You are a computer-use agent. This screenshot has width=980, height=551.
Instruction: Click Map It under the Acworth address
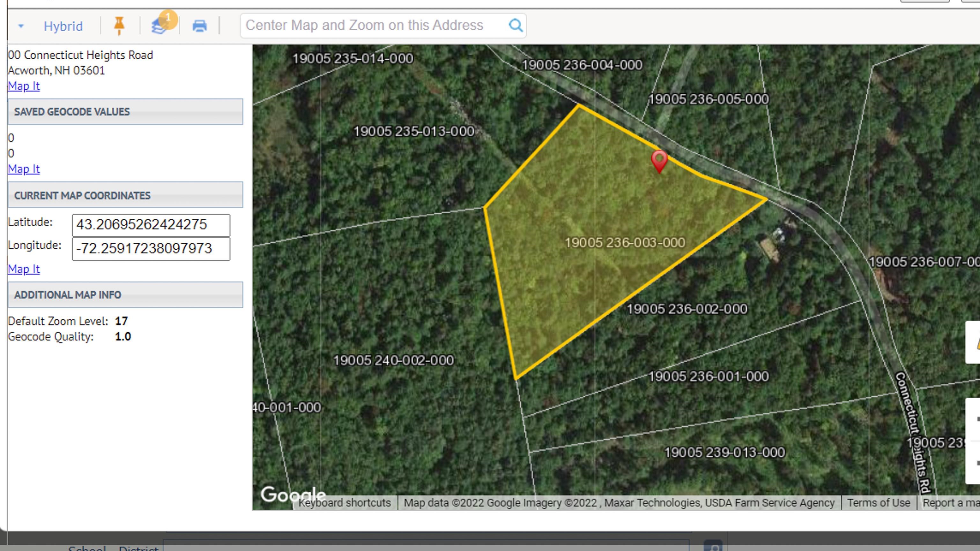tap(24, 86)
